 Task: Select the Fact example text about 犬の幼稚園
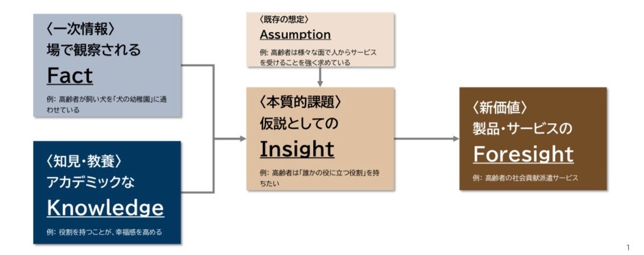[x=107, y=103]
